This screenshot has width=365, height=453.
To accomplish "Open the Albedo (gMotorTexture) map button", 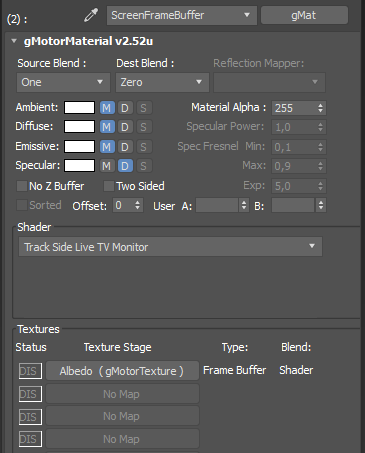I will (x=122, y=371).
